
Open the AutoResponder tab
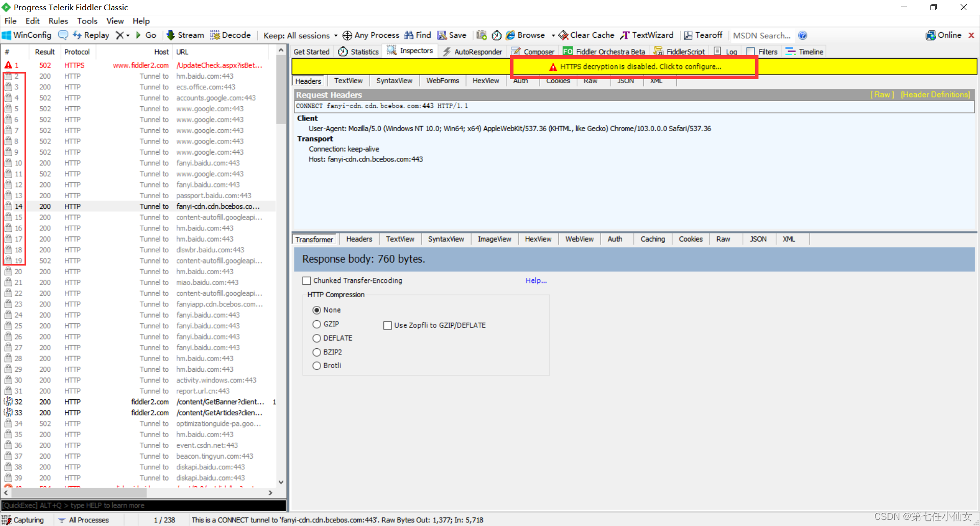[473, 52]
